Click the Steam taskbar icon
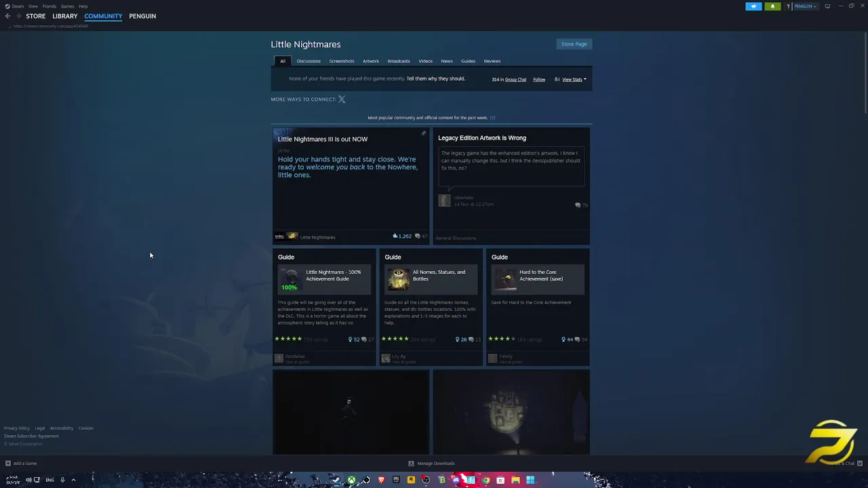The width and height of the screenshot is (868, 488). [x=336, y=480]
